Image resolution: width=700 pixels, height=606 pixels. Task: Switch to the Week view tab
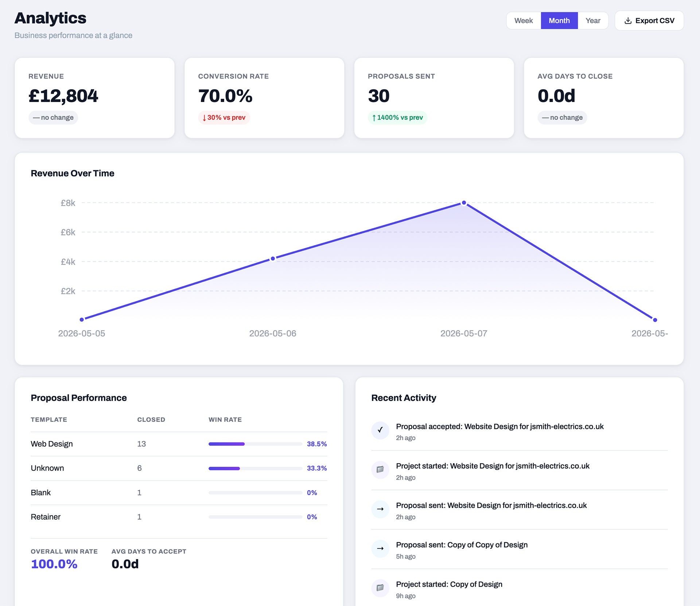coord(524,21)
